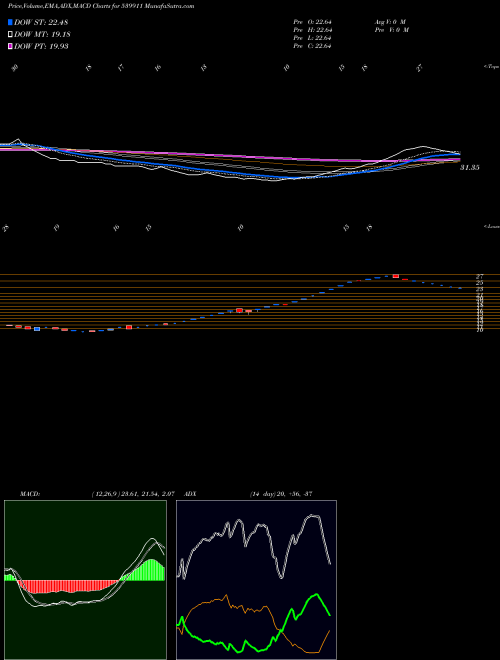Click the large red candle near the 27 level
Screen dimensions: 500x660
[396, 276]
